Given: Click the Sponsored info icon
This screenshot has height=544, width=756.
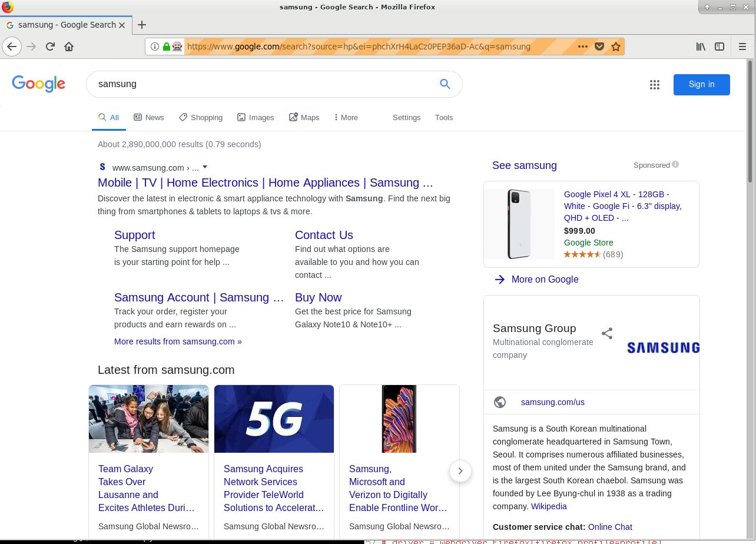Looking at the screenshot, I should coord(675,165).
